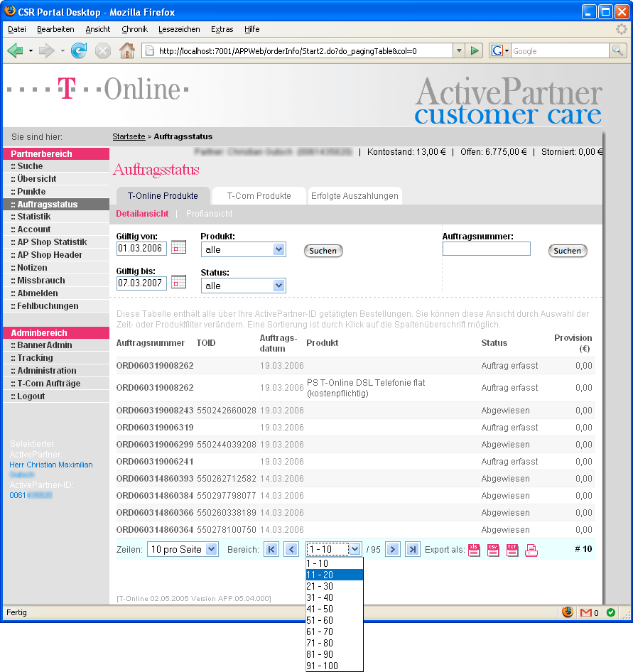633x672 pixels.
Task: Expand the Status dropdown
Action: (278, 286)
